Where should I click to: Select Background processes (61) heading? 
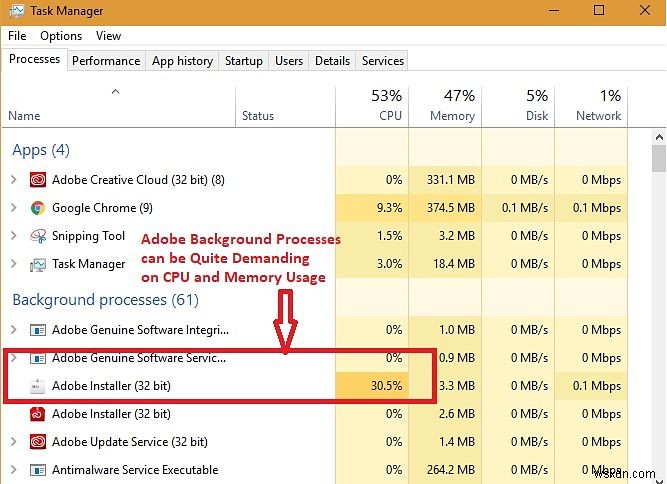click(x=105, y=300)
